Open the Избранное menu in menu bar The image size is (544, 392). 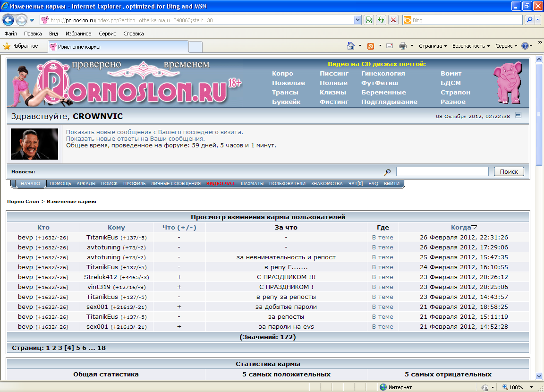(x=78, y=34)
